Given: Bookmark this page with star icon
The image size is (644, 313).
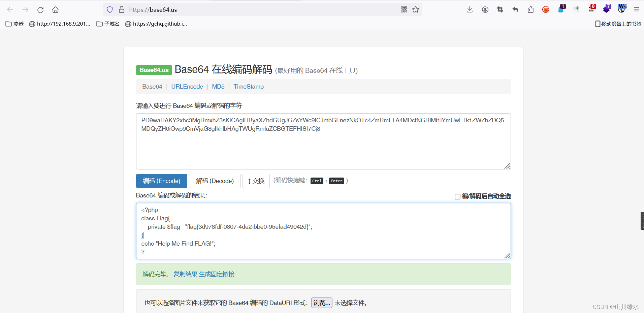Looking at the screenshot, I should 416,10.
